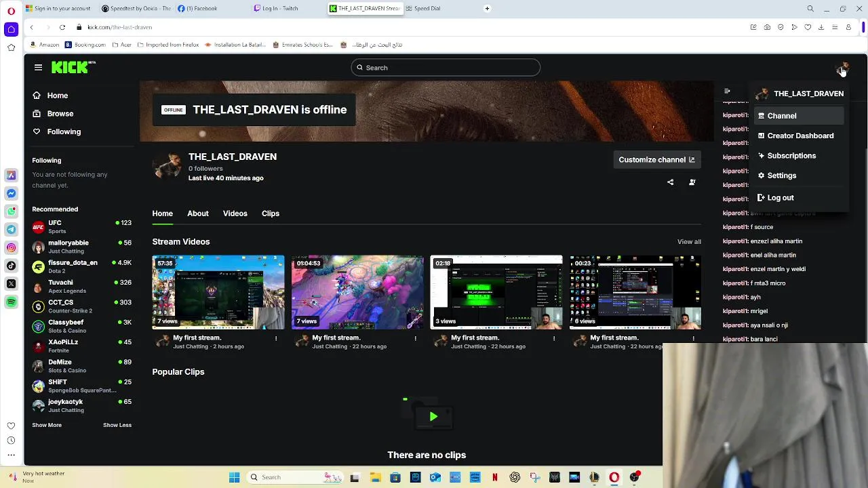Open Messenger in Opera sidebar
This screenshot has height=488, width=868.
pos(11,193)
